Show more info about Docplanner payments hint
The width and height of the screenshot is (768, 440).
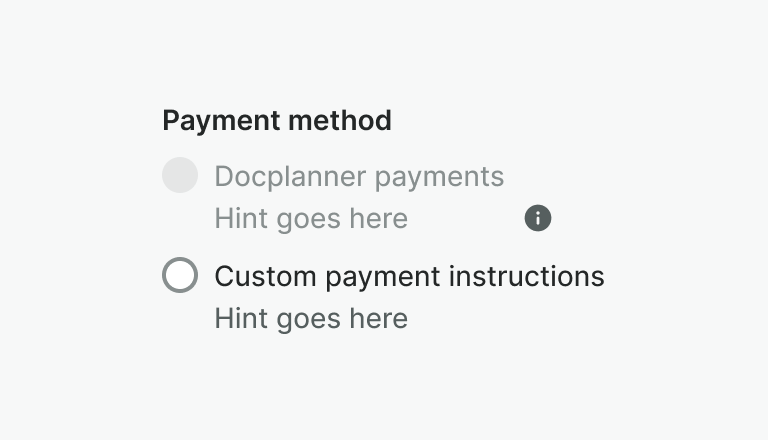click(538, 218)
